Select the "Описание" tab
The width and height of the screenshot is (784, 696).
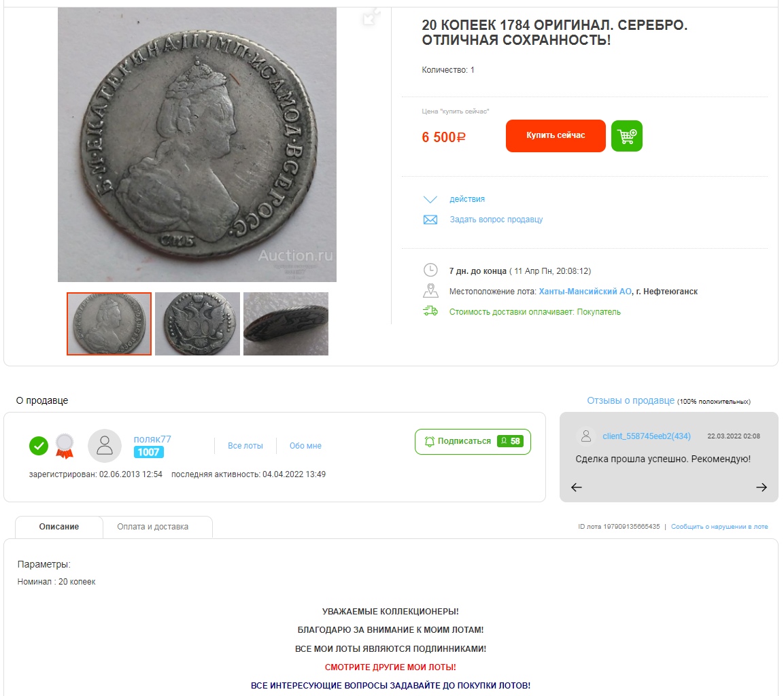point(59,527)
